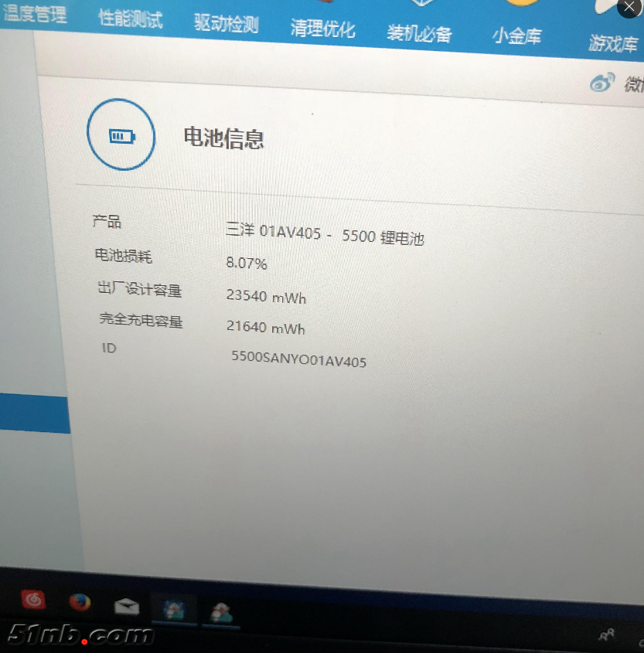Select the text 三洋 01AV405 - 5500 锂电池
Image resolution: width=644 pixels, height=653 pixels.
coord(325,234)
